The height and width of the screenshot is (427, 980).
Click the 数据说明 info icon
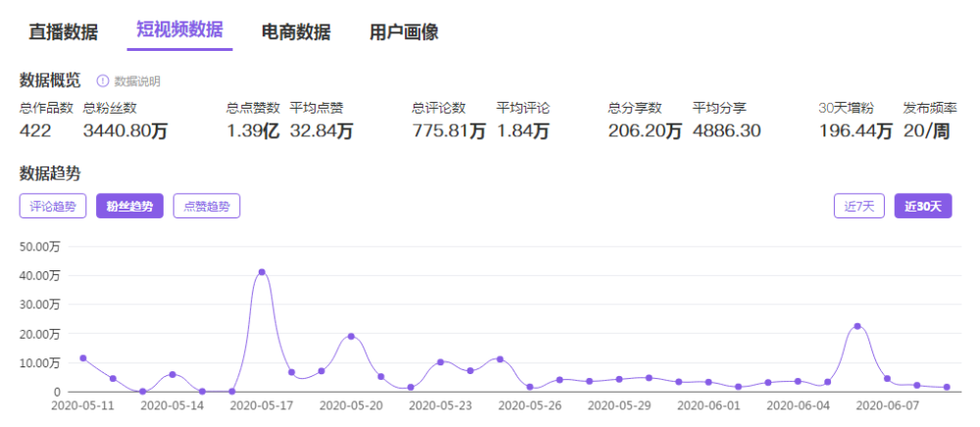pos(103,80)
